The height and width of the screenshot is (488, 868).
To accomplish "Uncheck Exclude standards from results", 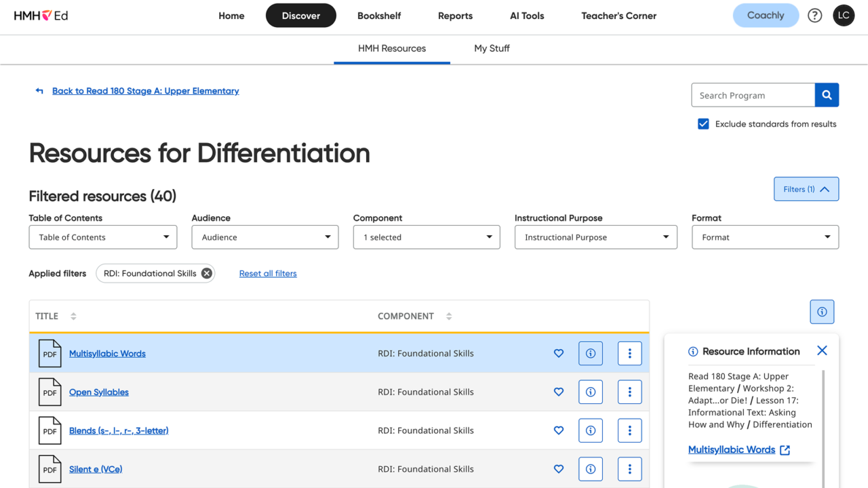I will click(703, 123).
